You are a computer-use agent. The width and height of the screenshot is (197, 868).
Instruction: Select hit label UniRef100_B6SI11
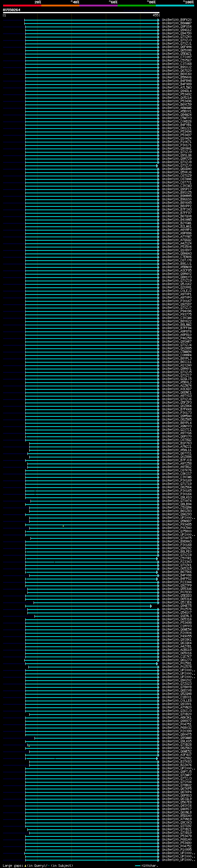[177, 362]
